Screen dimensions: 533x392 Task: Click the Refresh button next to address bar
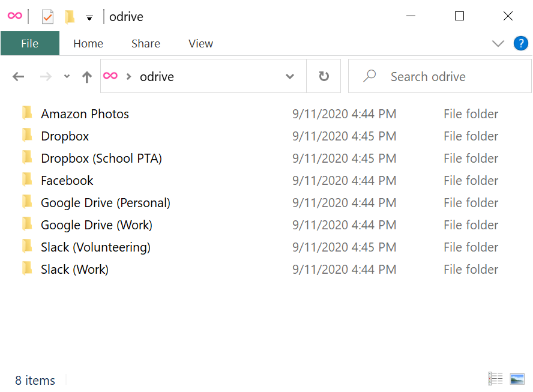tap(324, 76)
